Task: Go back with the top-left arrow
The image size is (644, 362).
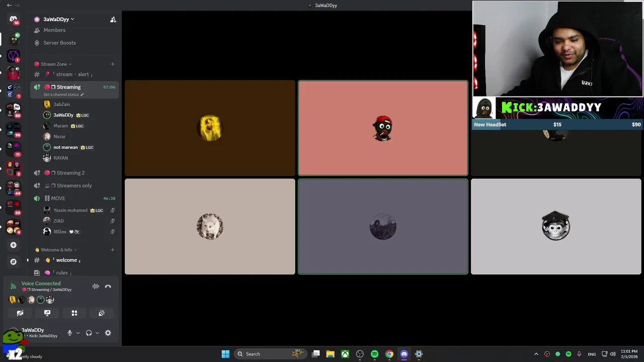Action: pos(9,5)
